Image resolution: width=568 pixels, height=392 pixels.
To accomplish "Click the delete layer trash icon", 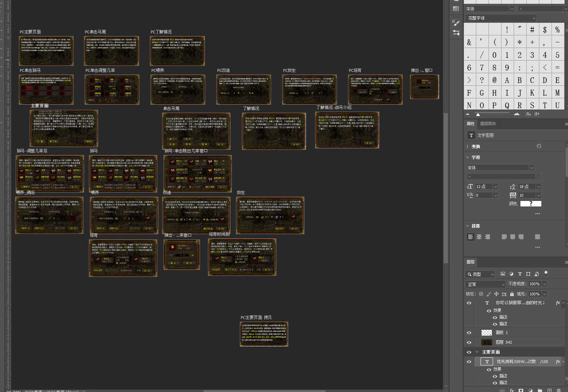I will click(559, 390).
